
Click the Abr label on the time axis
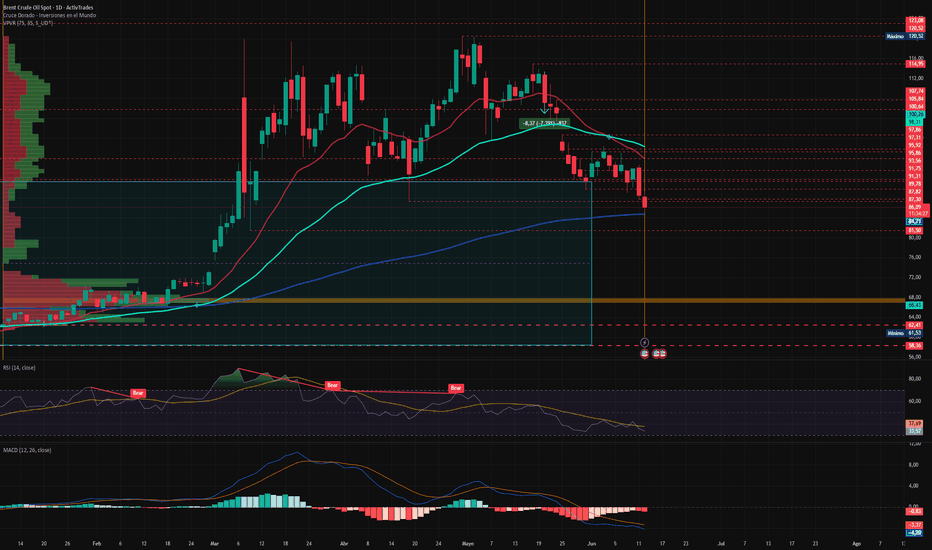(x=344, y=543)
